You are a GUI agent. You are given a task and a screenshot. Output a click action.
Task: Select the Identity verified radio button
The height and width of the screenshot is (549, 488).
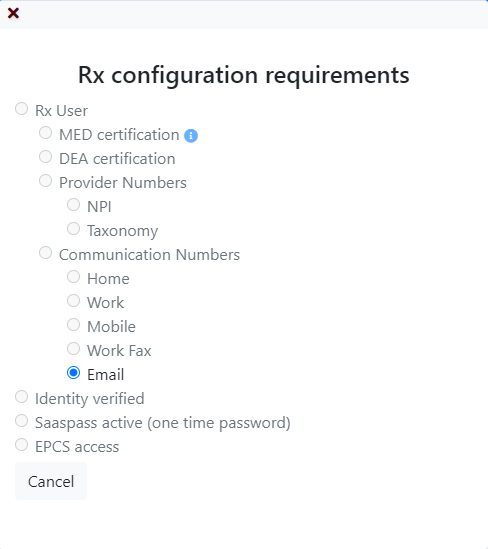[21, 397]
